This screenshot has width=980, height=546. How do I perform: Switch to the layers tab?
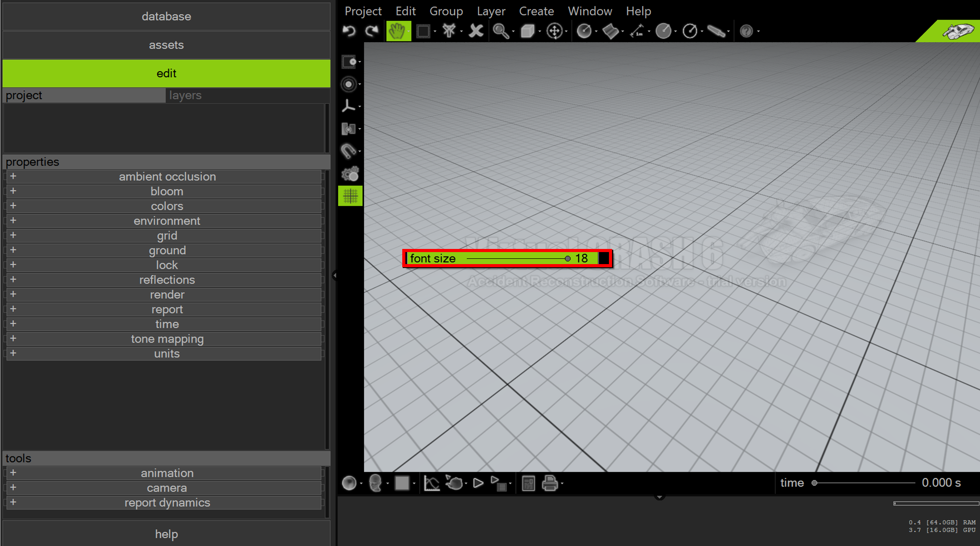pyautogui.click(x=185, y=95)
